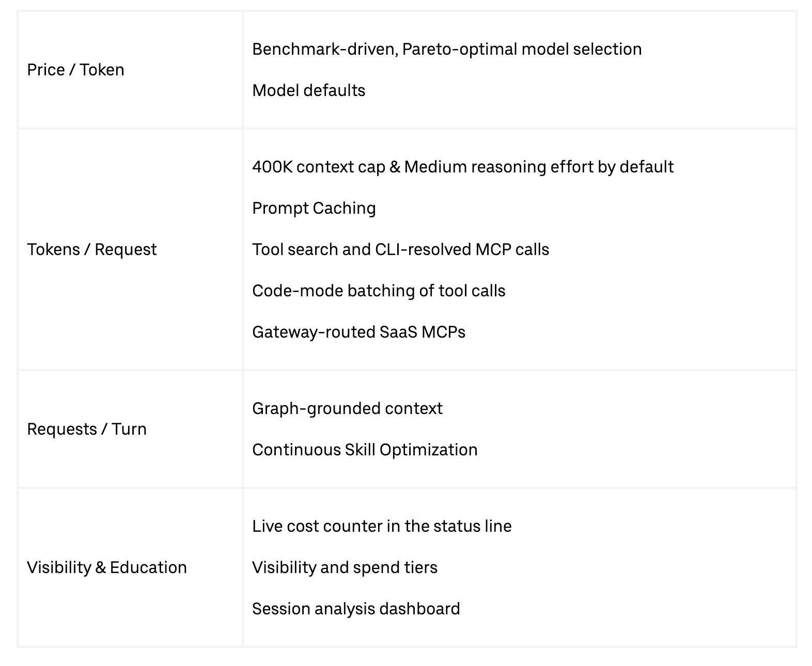This screenshot has width=812, height=666.
Task: Click the Price / Token row label
Action: point(75,70)
